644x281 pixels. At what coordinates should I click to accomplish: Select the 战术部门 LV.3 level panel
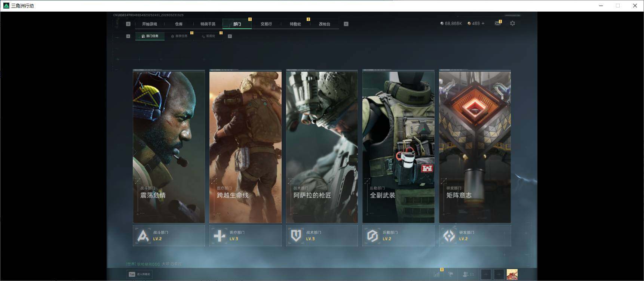pos(322,235)
